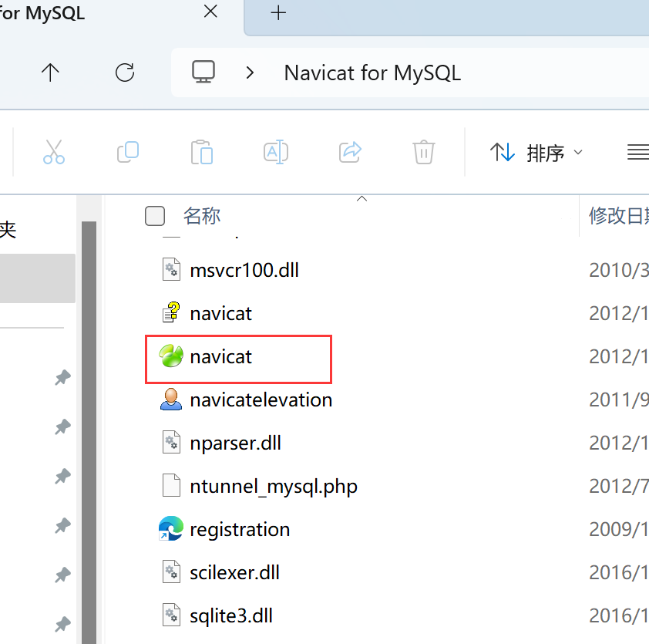The image size is (649, 644).
Task: Refresh the current folder view
Action: (125, 72)
